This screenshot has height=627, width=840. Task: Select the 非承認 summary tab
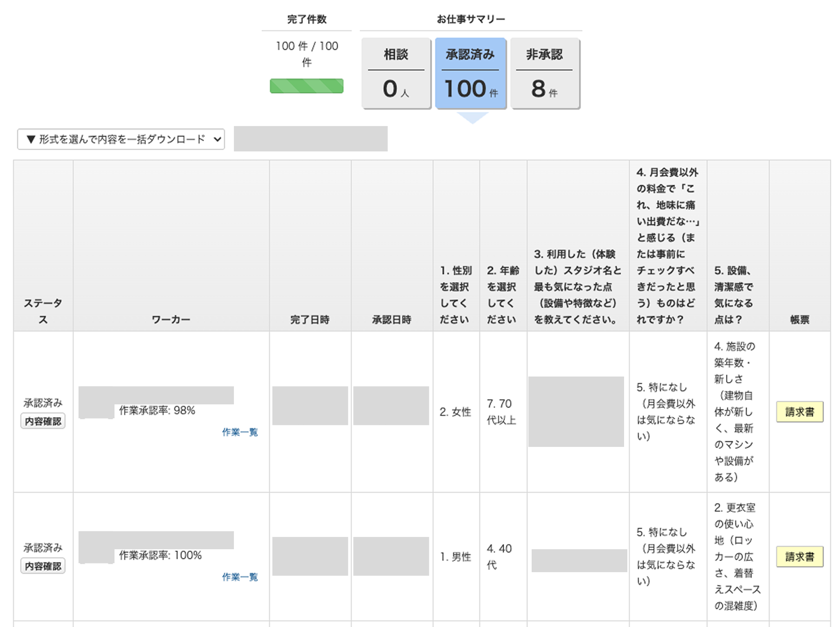pos(544,74)
